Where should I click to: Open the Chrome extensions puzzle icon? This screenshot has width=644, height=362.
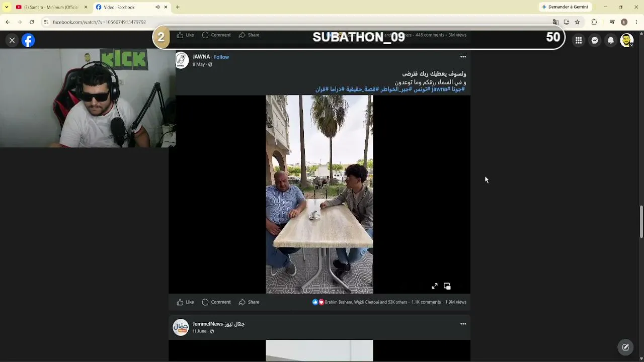[x=594, y=22]
